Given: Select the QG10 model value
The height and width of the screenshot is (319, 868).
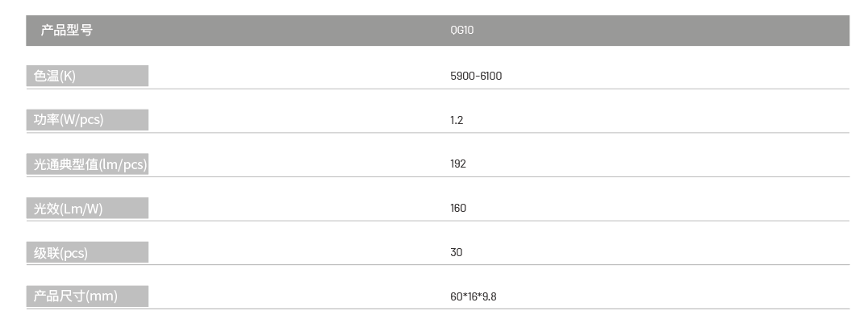Looking at the screenshot, I should tap(461, 31).
